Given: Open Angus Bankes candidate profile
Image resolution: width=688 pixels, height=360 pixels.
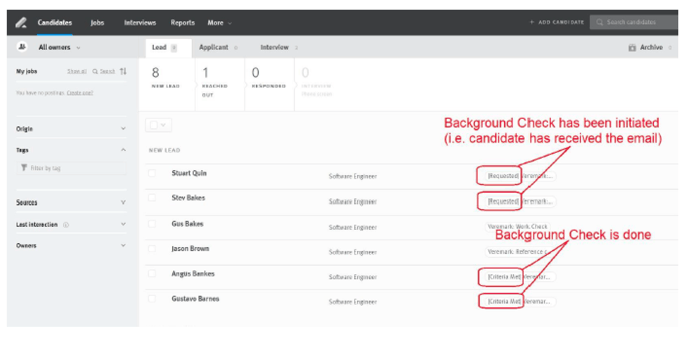Looking at the screenshot, I should tap(193, 274).
